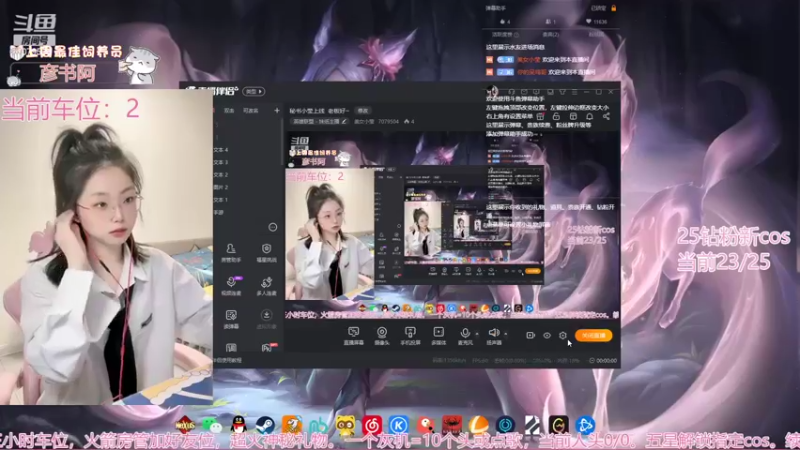Select the 文本 3 source row
The height and width of the screenshot is (450, 800).
coord(247,162)
